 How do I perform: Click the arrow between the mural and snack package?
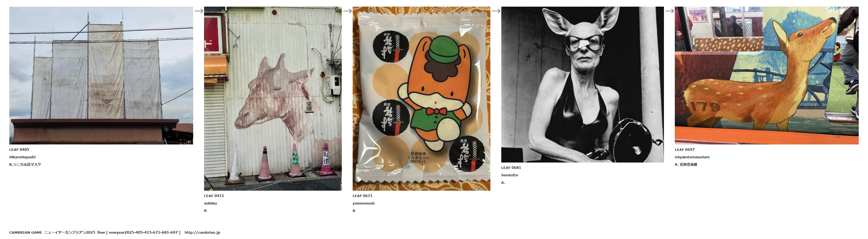pyautogui.click(x=347, y=11)
